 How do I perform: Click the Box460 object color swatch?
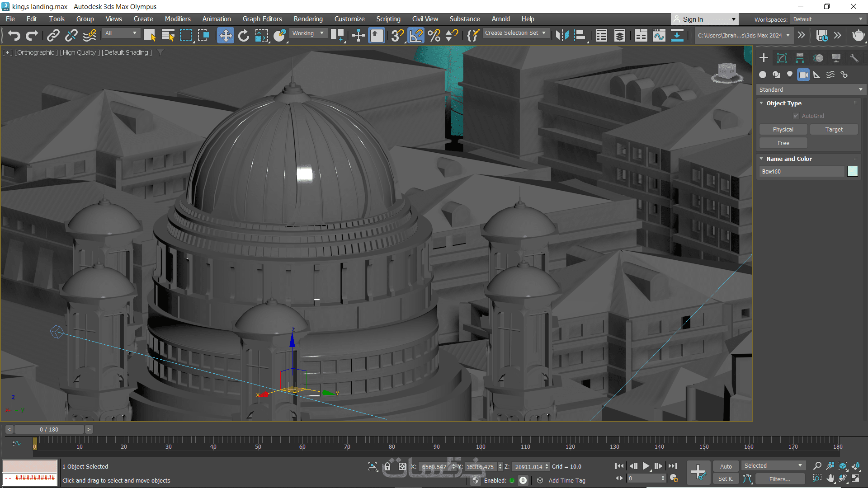(x=852, y=171)
